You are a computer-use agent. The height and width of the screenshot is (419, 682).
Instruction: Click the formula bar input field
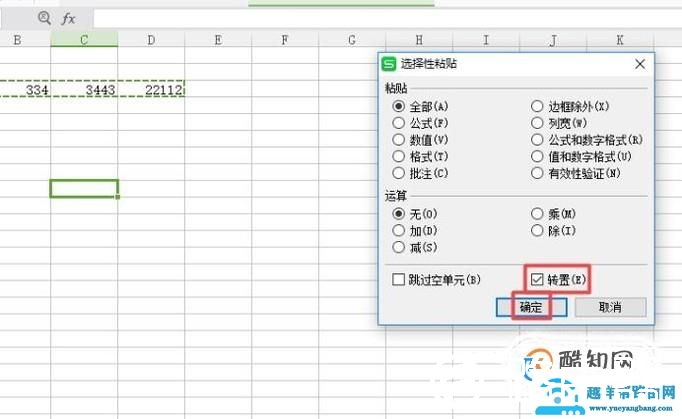tap(387, 18)
